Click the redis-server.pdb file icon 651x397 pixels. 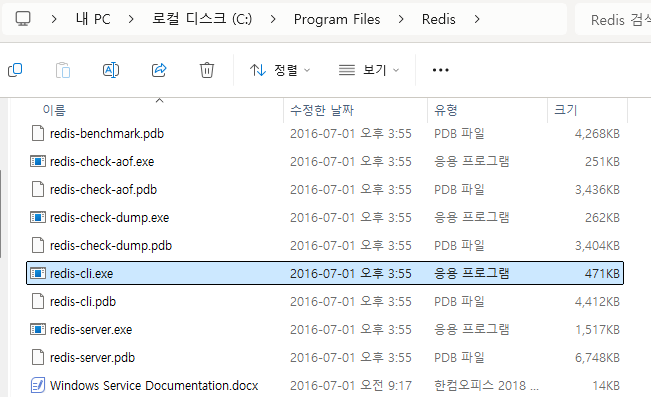coord(38,357)
